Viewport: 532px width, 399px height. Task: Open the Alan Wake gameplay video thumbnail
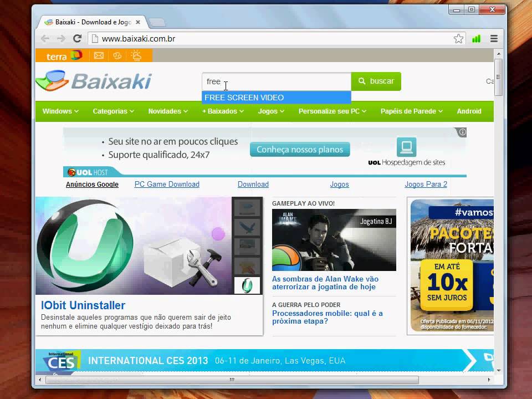(x=334, y=240)
